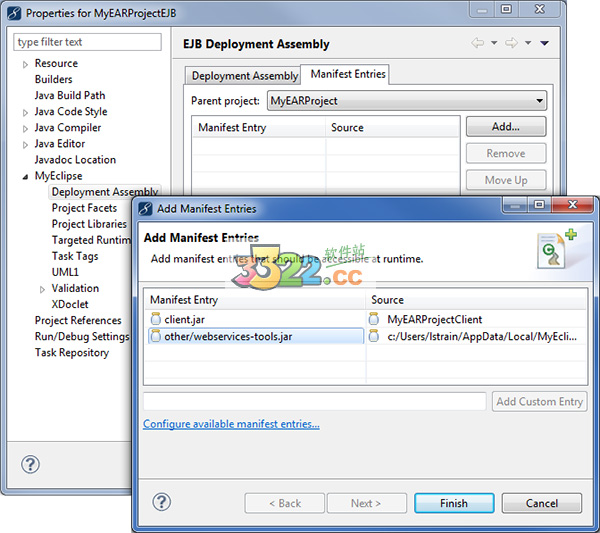Collapse the MyEclipse tree node

point(25,177)
